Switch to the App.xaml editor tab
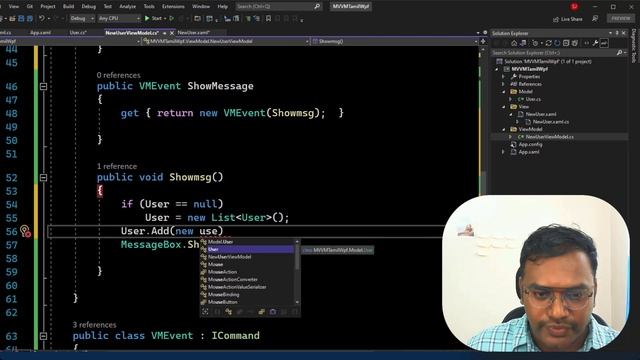The height and width of the screenshot is (360, 640). 40,33
